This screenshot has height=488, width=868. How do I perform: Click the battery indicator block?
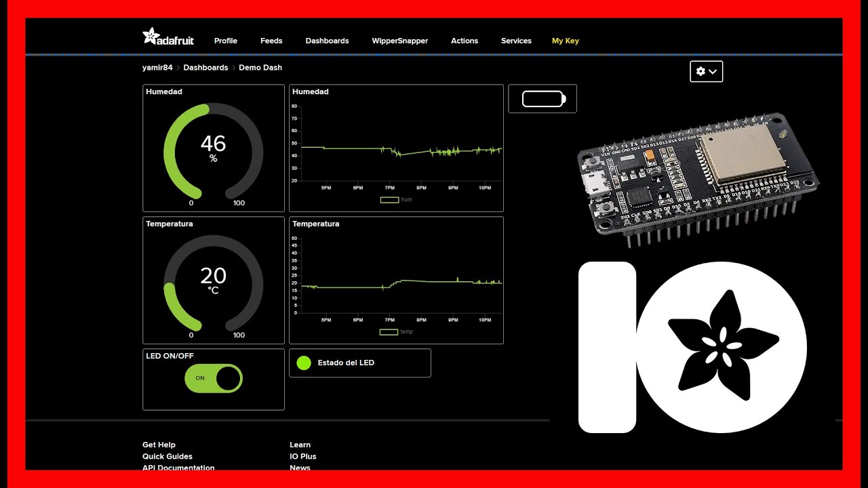tap(542, 99)
